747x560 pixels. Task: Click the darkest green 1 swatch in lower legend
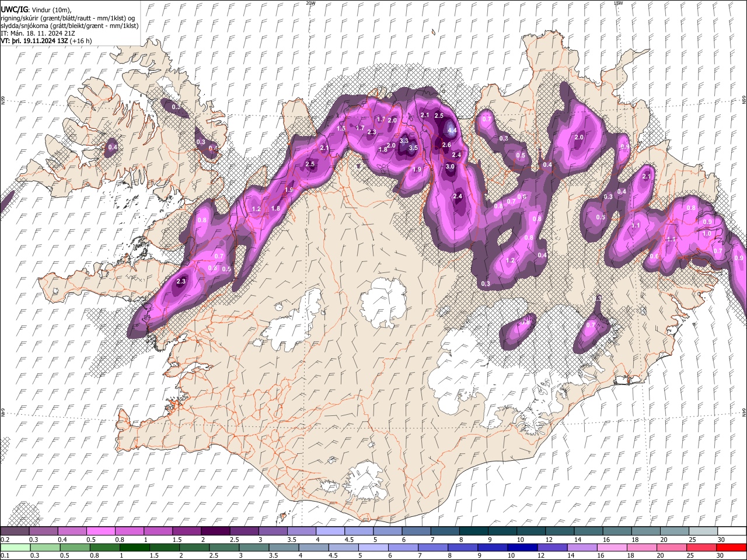pyautogui.click(x=135, y=547)
